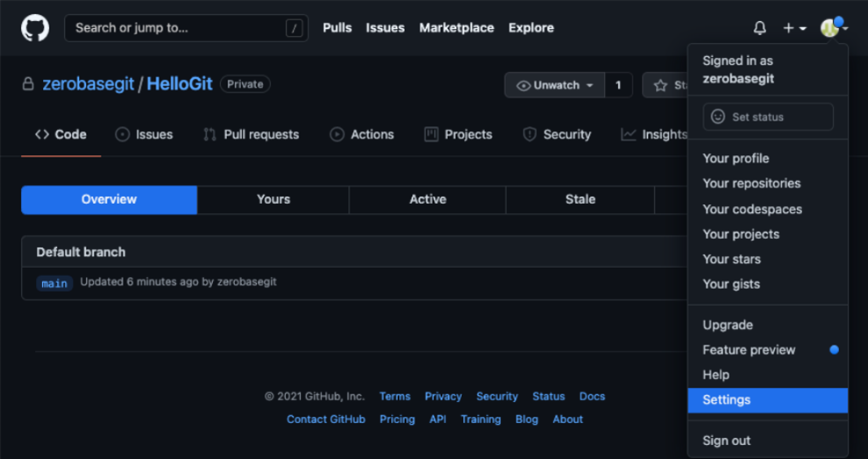
Task: Click the user avatar menu
Action: click(834, 28)
